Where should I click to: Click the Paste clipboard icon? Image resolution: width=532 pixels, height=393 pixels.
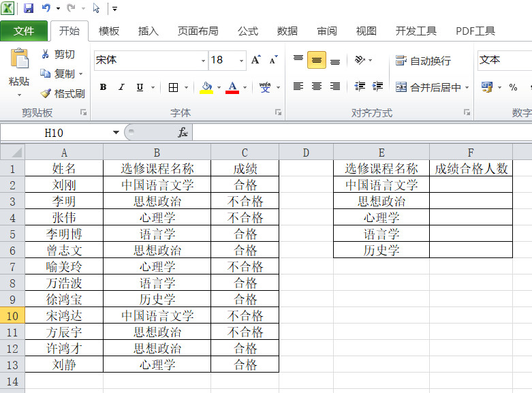click(19, 59)
